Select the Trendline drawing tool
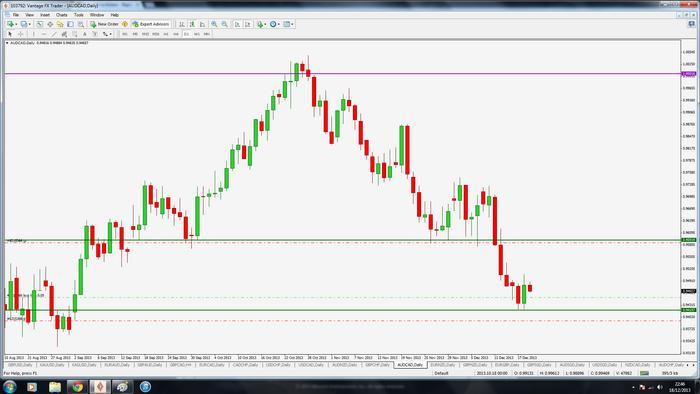 click(54, 34)
